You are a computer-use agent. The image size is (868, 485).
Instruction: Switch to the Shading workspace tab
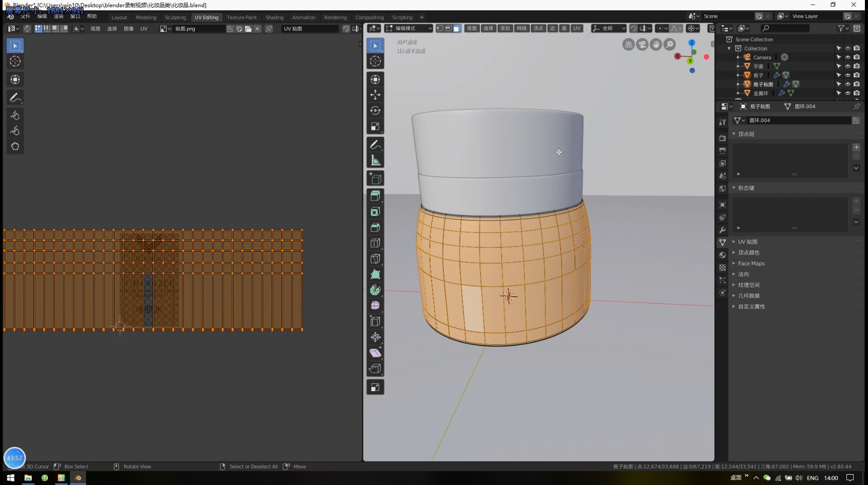[x=275, y=17]
